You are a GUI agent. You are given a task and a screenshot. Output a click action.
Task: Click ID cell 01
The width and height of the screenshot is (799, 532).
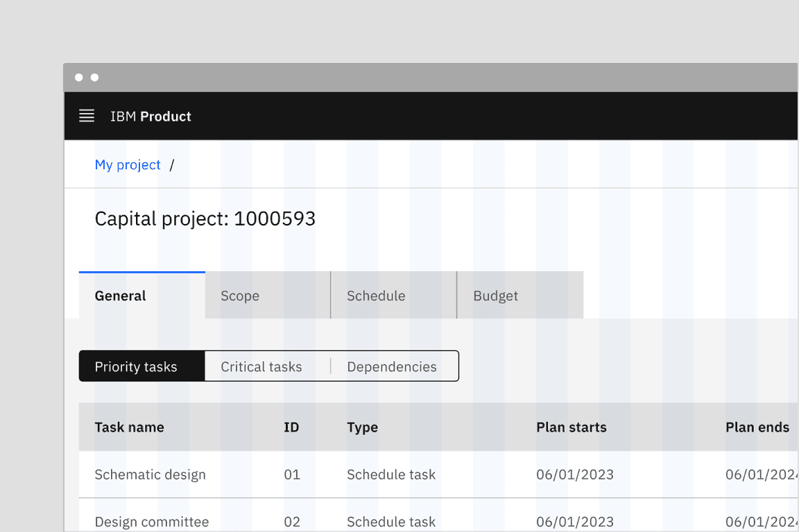(292, 474)
